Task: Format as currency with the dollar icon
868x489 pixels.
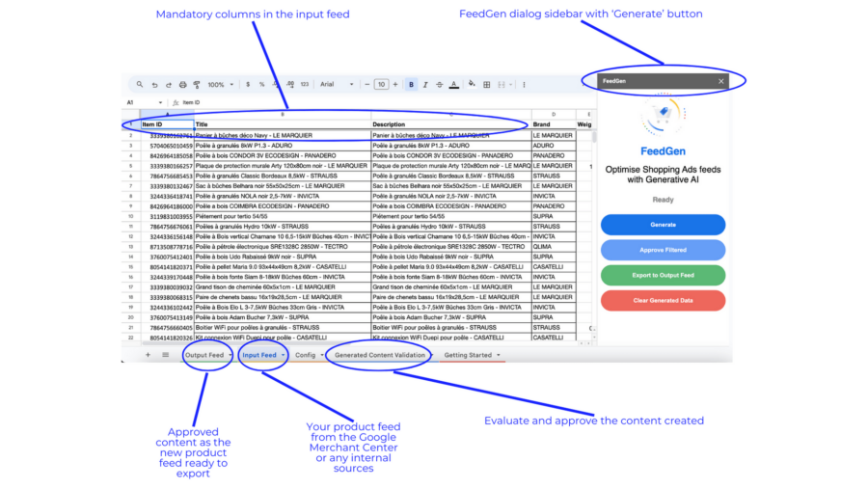Action: coord(249,85)
